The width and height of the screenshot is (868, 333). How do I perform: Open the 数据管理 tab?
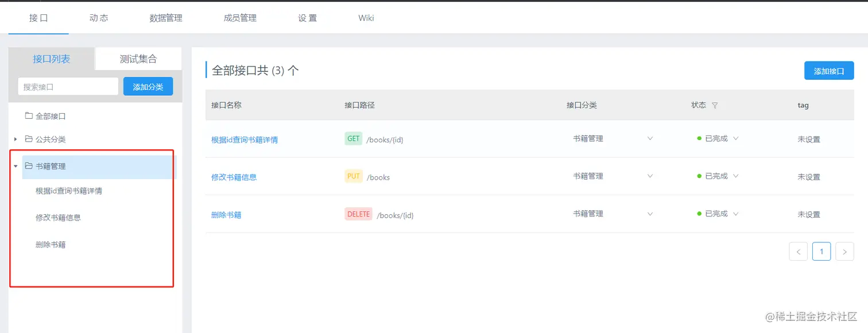tap(166, 18)
